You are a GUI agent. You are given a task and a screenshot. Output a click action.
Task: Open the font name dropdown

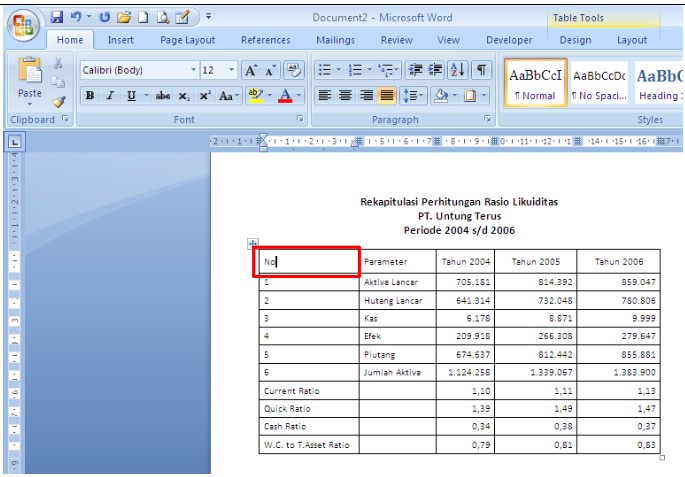pyautogui.click(x=193, y=70)
